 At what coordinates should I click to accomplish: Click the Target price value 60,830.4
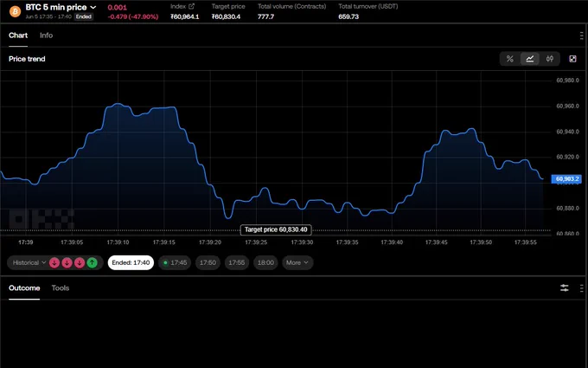click(x=227, y=16)
